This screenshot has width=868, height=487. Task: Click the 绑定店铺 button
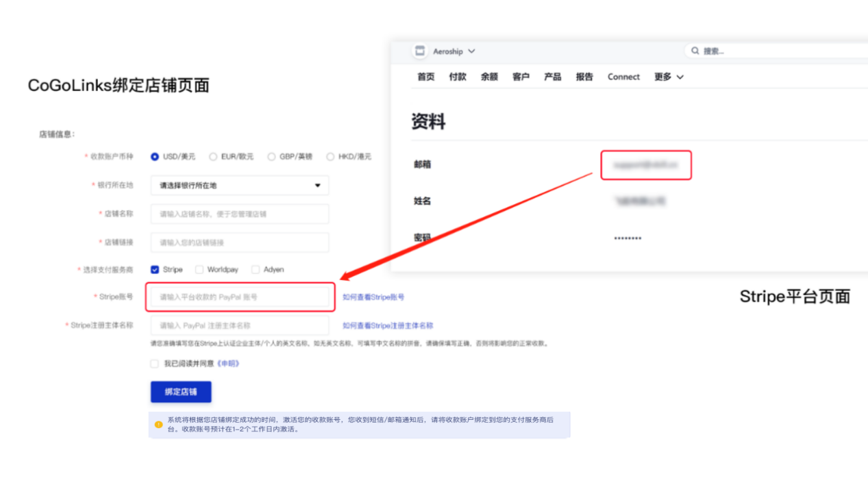point(180,392)
